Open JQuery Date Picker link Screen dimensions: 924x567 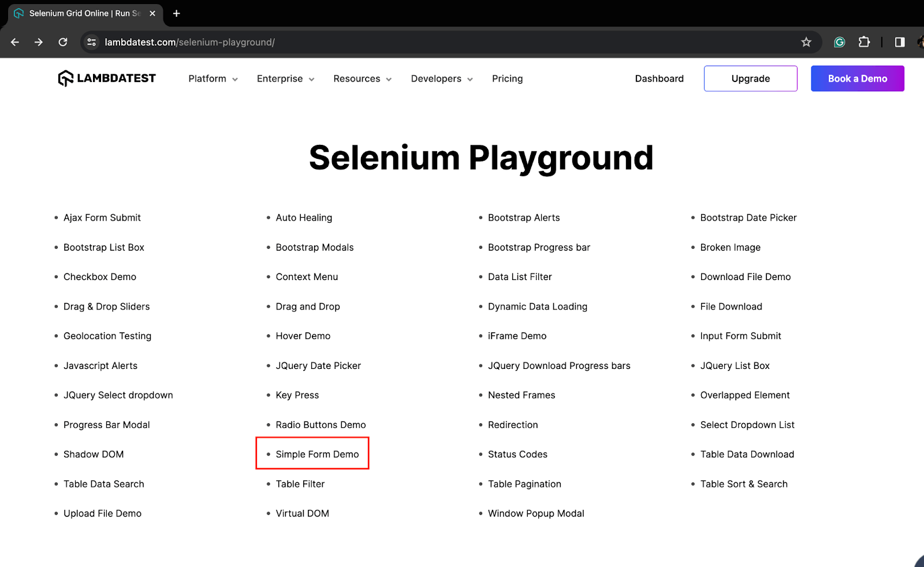[318, 365]
